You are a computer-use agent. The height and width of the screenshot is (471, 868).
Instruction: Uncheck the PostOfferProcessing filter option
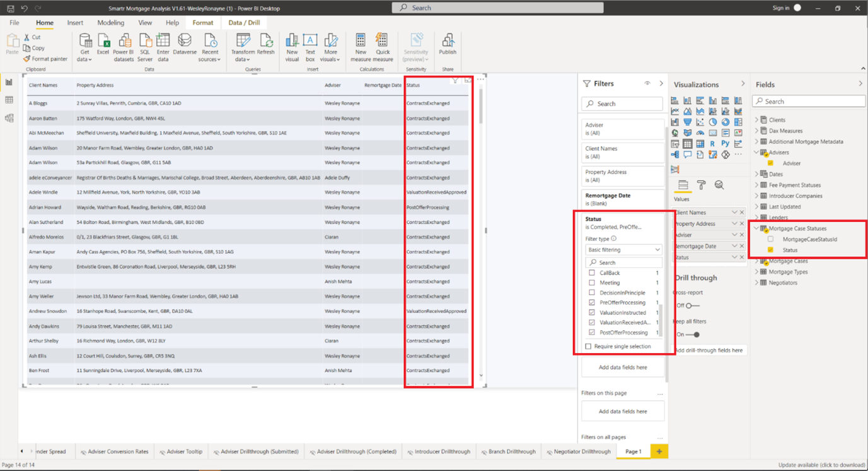[x=592, y=332]
